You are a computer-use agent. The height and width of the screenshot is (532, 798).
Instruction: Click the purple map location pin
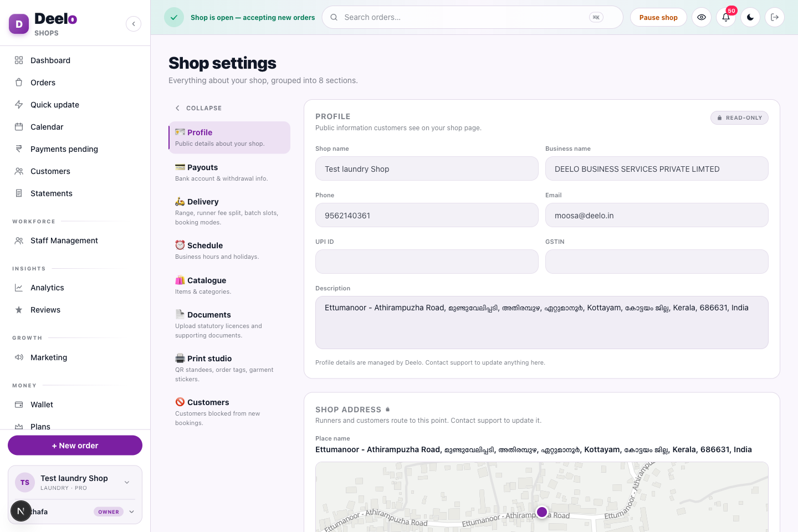coord(542,512)
